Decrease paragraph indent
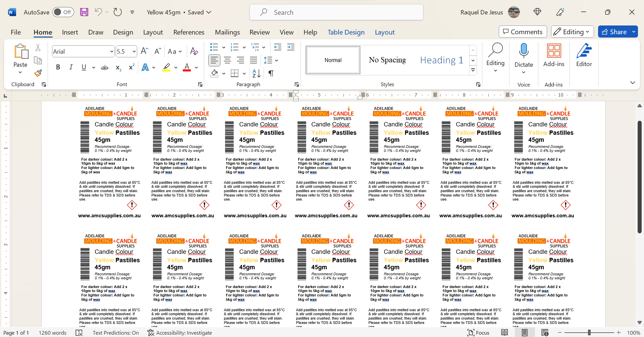This screenshot has height=337, width=644. click(x=278, y=47)
